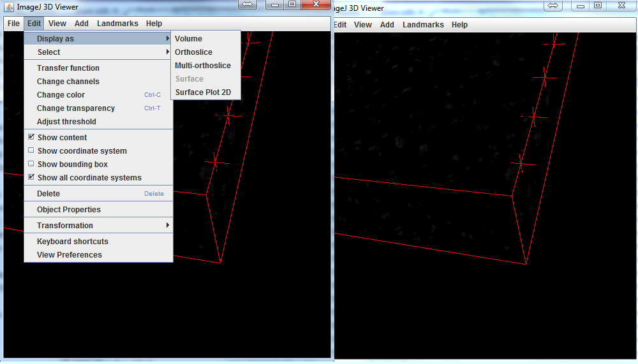
Task: Open Adjust threshold option
Action: pos(66,122)
